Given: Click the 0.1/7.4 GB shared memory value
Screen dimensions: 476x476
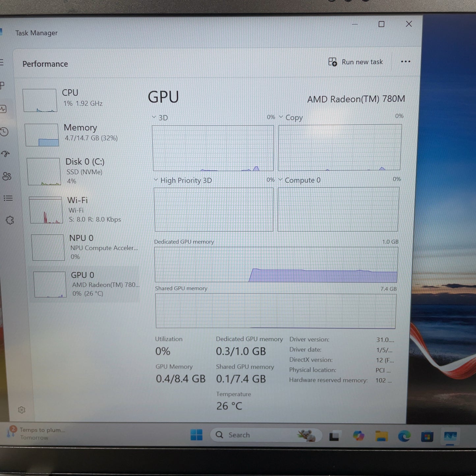Looking at the screenshot, I should coord(241,379).
